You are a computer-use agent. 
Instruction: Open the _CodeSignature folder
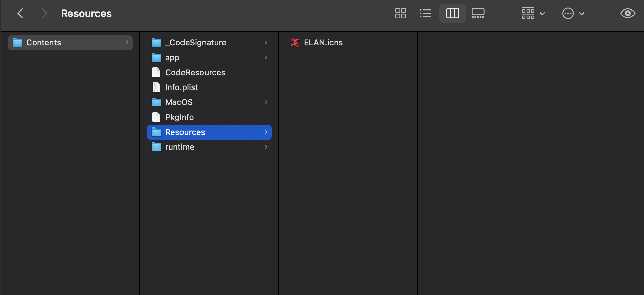click(195, 43)
